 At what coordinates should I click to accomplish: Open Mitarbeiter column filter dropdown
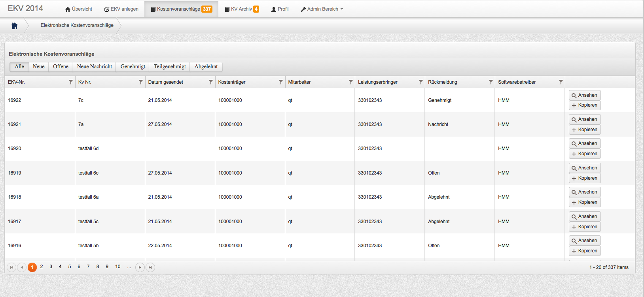click(350, 82)
